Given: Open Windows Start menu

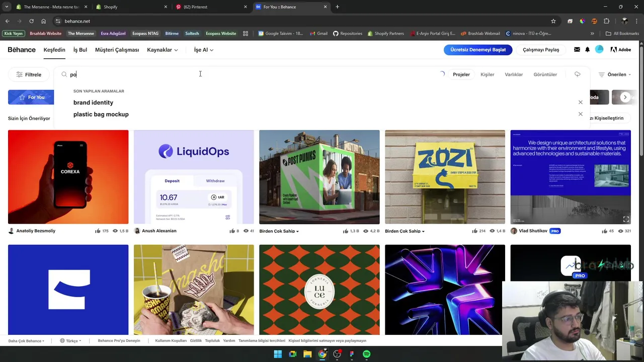Looking at the screenshot, I should pos(278,354).
